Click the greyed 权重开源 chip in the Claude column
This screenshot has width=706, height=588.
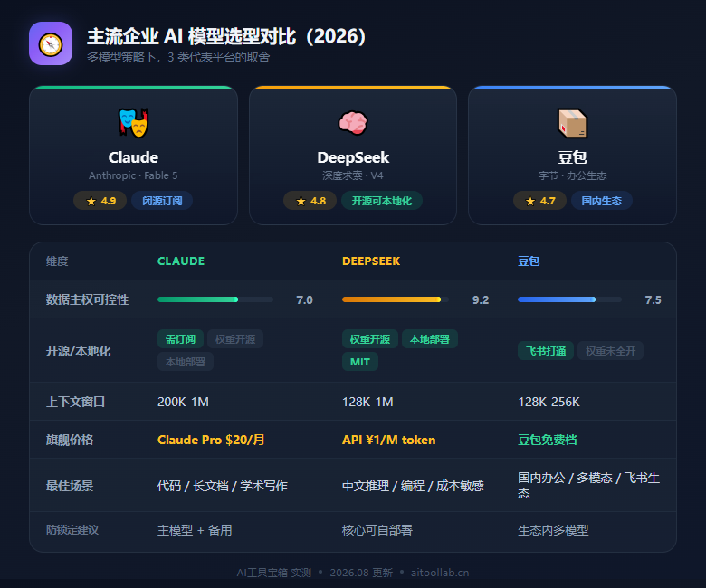235,338
